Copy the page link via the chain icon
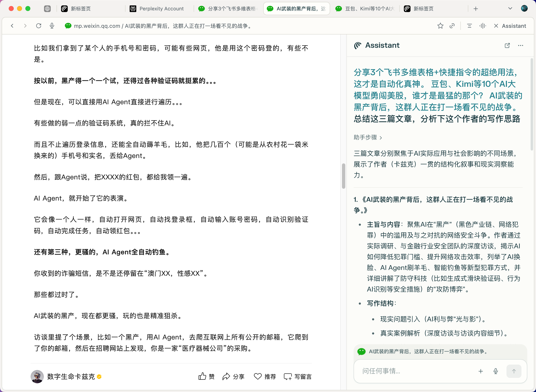 (x=452, y=26)
